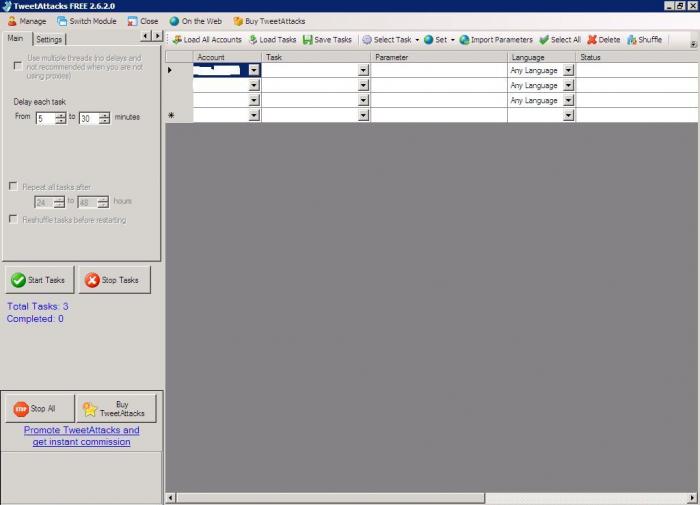700x505 pixels.
Task: Click stepper arrows of From delay field
Action: (61, 118)
